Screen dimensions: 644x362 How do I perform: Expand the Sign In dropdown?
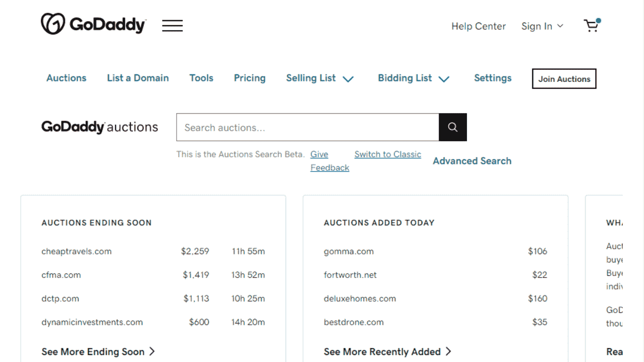[542, 26]
